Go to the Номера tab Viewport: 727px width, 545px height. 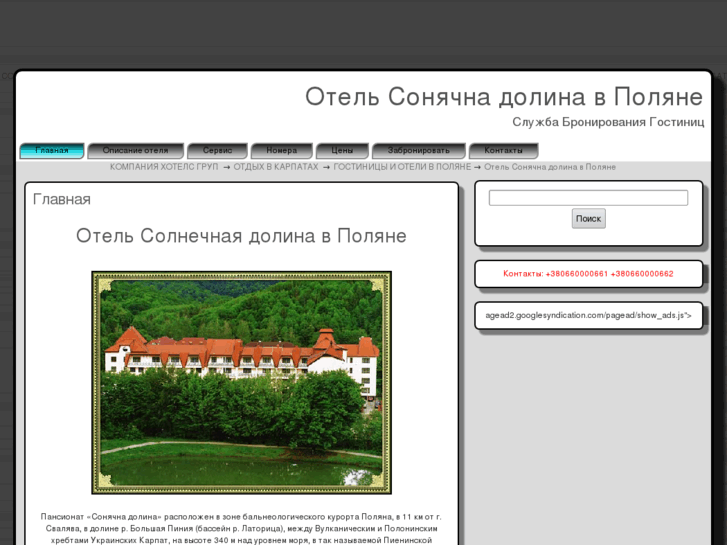click(281, 151)
